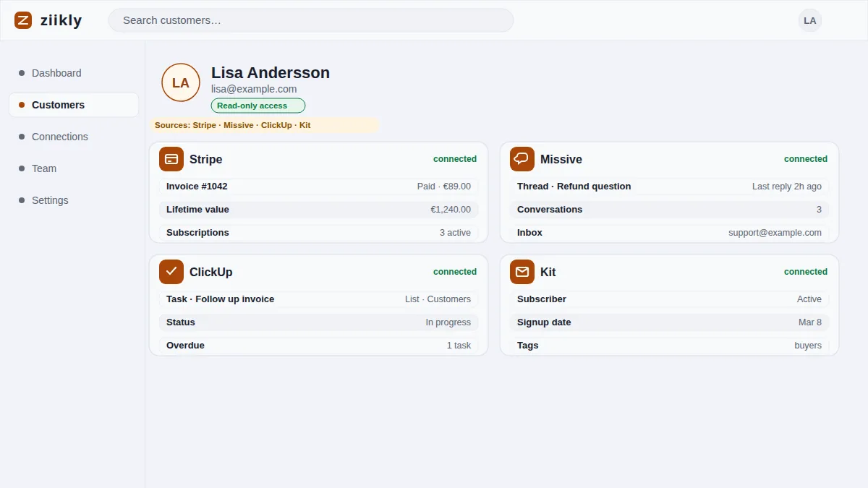
Task: Click the ClickUp connected status
Action: tap(455, 272)
